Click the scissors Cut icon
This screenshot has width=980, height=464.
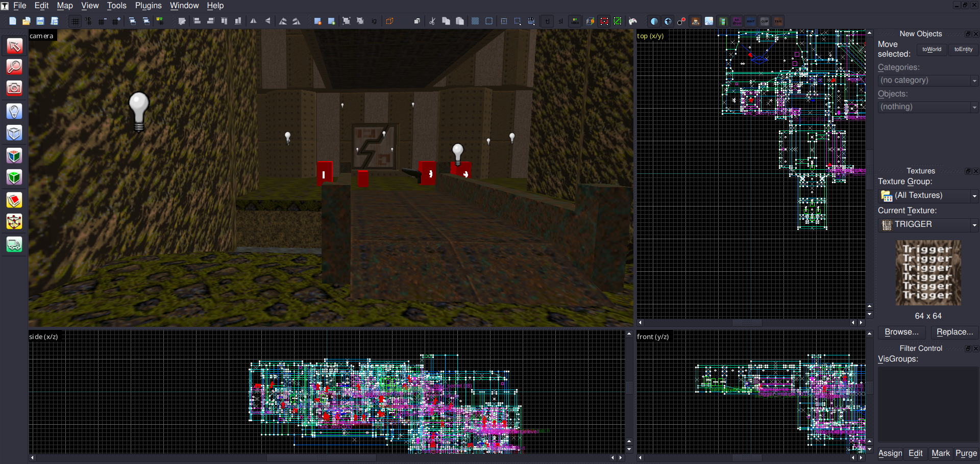[432, 21]
